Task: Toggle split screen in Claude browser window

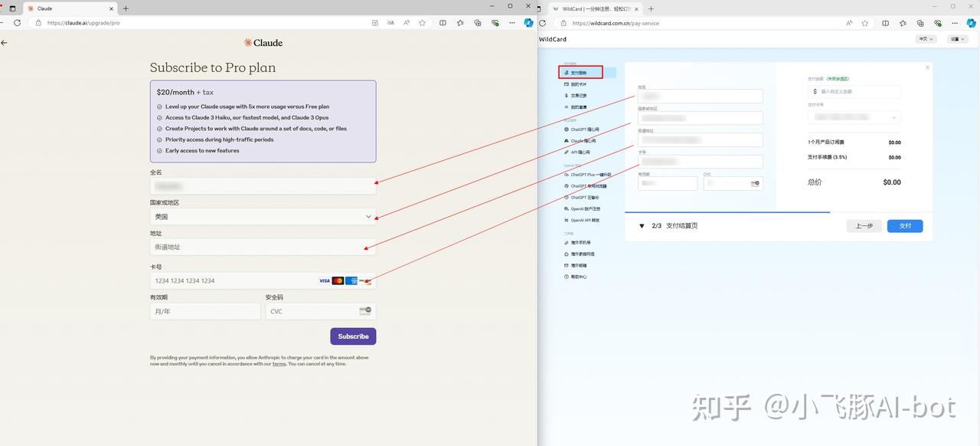Action: (443, 23)
